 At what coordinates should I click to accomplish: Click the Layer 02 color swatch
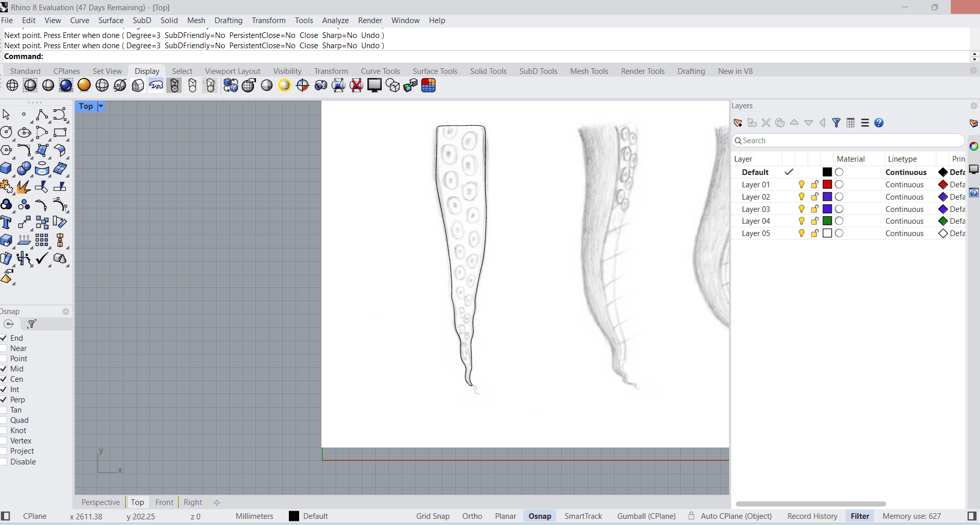coord(827,197)
